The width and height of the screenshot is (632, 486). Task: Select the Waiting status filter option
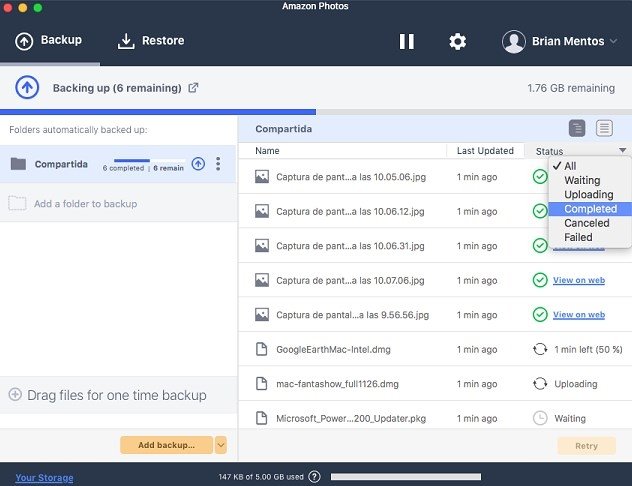point(590,180)
